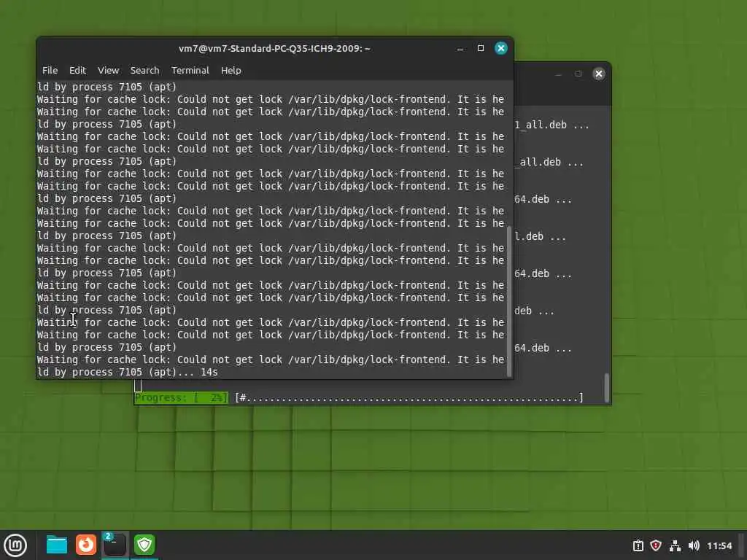Click 'l.deb ...' in background terminal
This screenshot has width=747, height=560.
pyautogui.click(x=541, y=237)
